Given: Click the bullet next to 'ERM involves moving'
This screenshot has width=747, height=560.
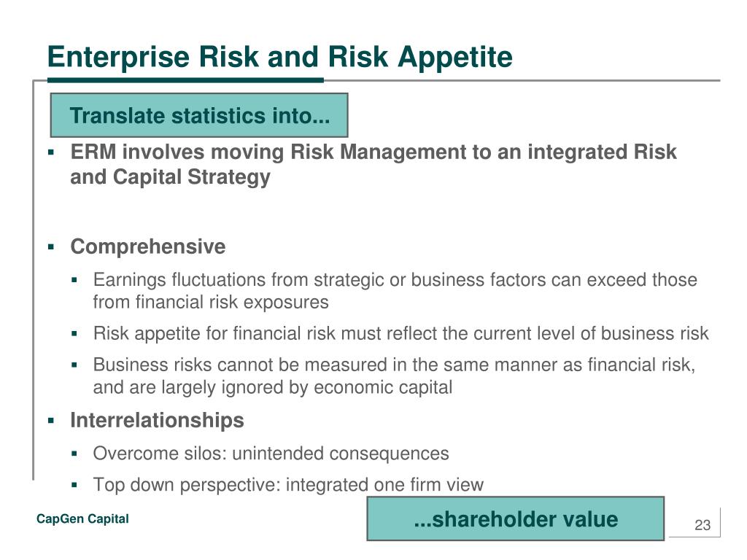Looking at the screenshot, I should pyautogui.click(x=51, y=152).
